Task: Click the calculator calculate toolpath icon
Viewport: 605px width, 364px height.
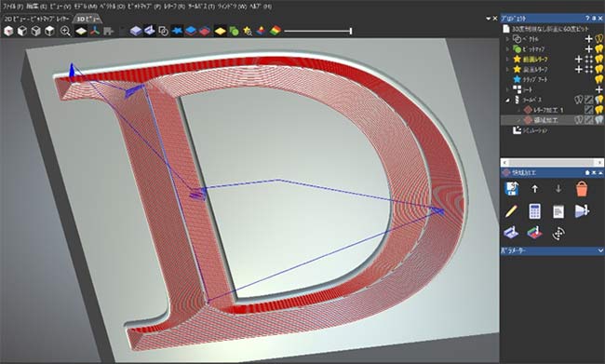Action: tap(534, 211)
